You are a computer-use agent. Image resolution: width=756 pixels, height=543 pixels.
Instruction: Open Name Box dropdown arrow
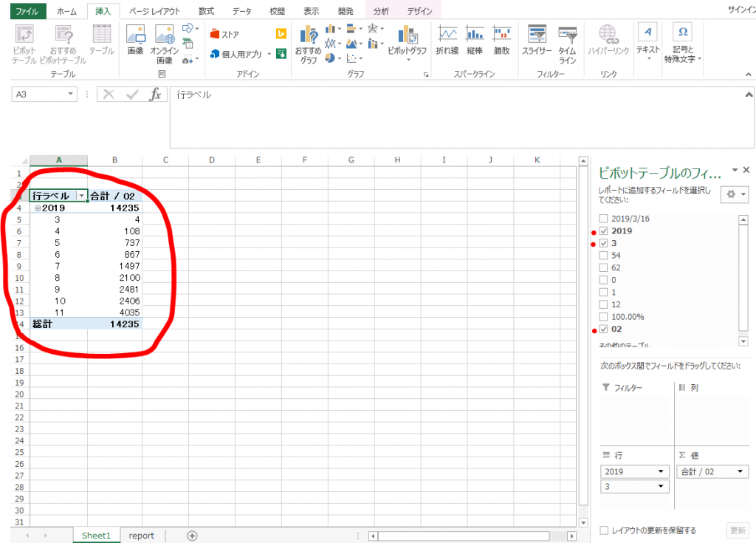70,94
